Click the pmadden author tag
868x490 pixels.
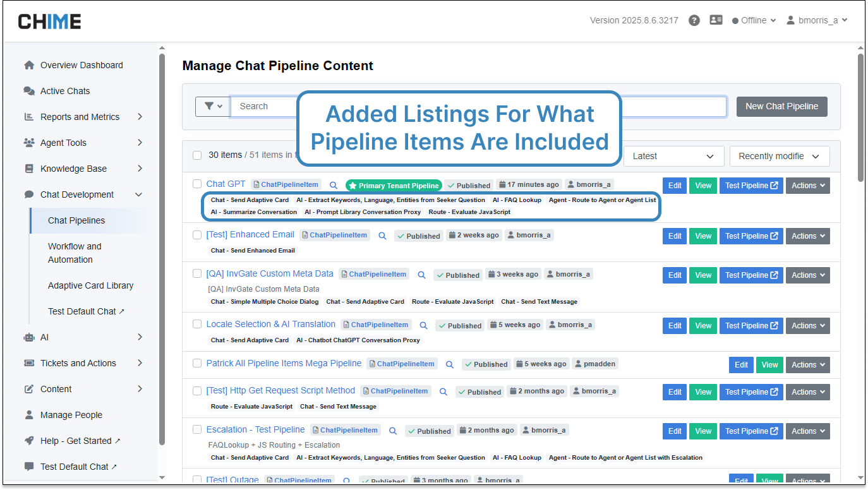(595, 364)
